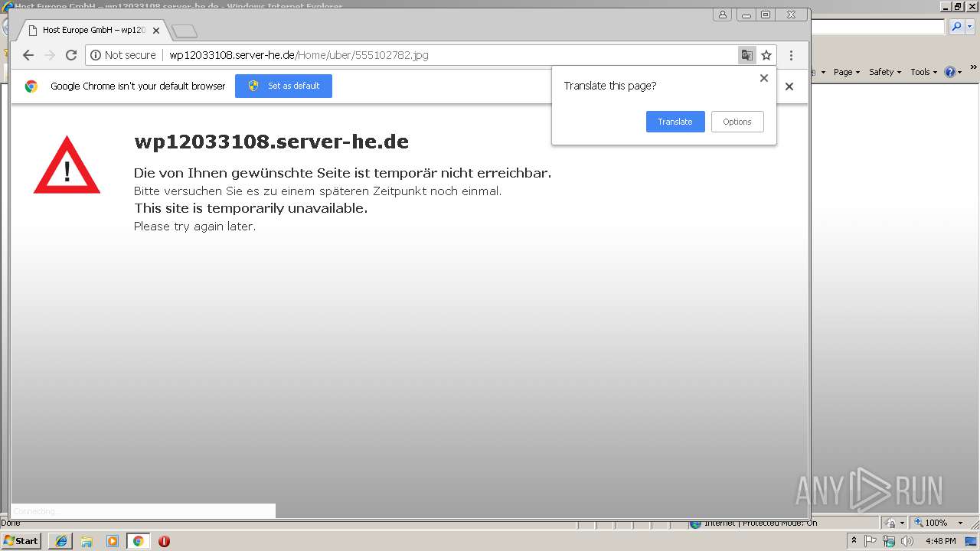Viewport: 980px width, 551px height.
Task: Set Chrome as default browser
Action: coord(283,86)
